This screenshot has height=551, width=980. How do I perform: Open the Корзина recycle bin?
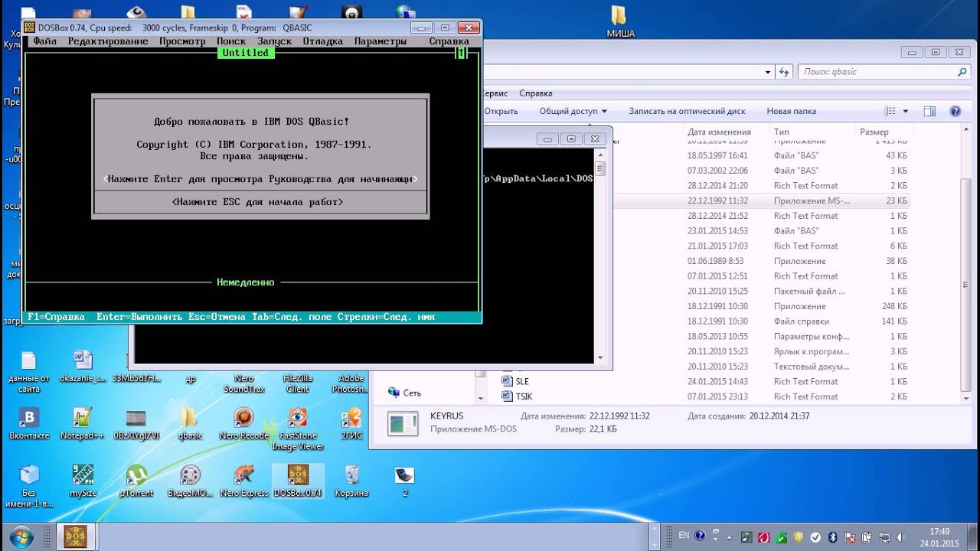tap(351, 481)
